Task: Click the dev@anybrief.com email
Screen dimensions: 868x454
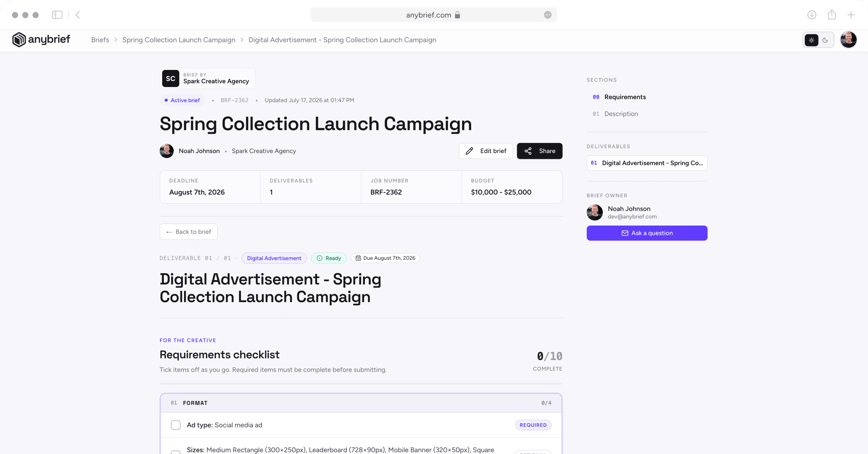Action: [x=632, y=217]
